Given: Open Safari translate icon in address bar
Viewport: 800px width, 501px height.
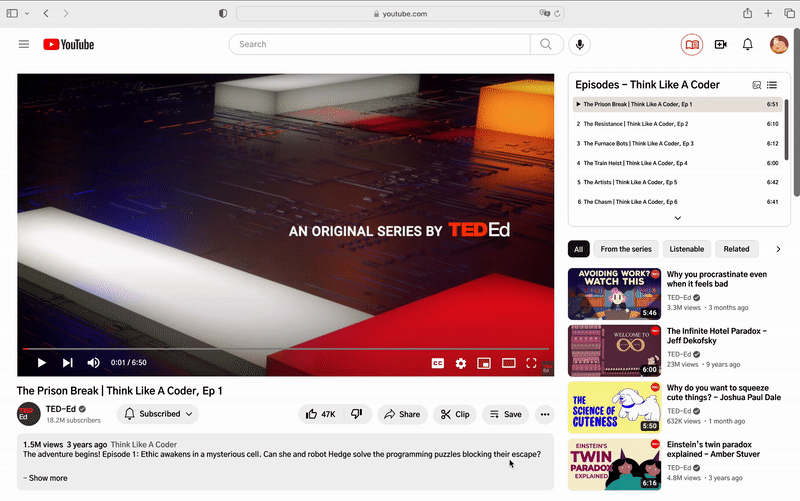Looking at the screenshot, I should point(544,14).
